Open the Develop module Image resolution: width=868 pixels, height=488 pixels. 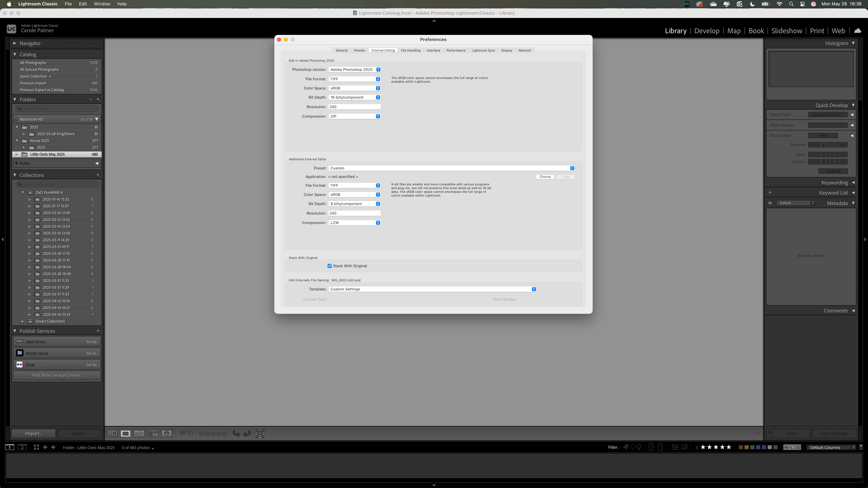coord(707,31)
